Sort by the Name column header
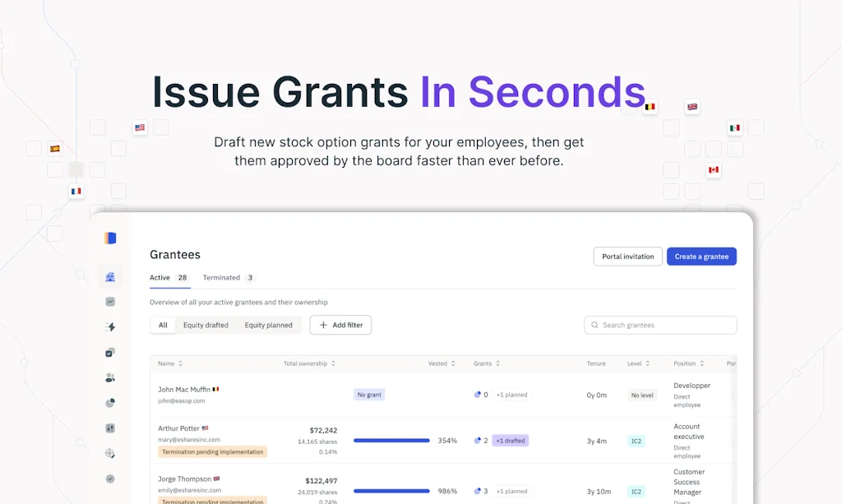The height and width of the screenshot is (504, 842). pos(170,363)
